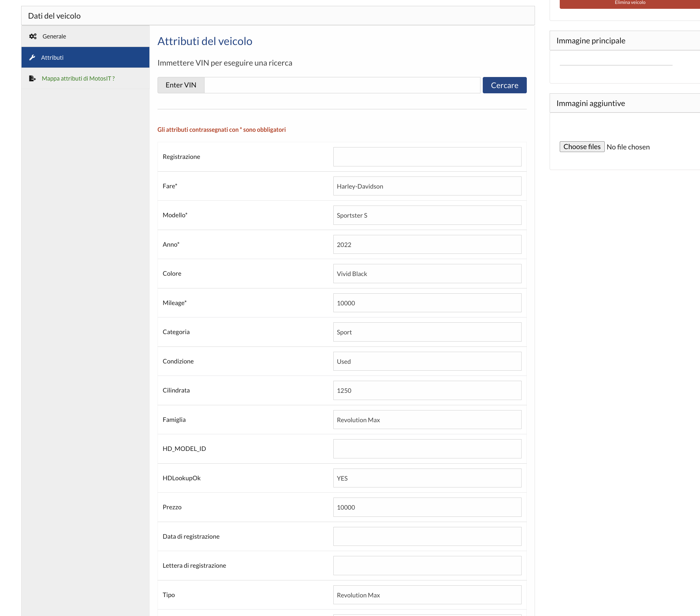
Task: Click the empty Data di registrazione field
Action: (x=427, y=536)
